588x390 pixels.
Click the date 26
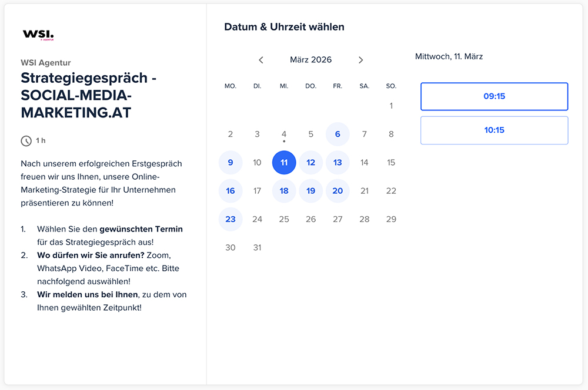pos(311,219)
